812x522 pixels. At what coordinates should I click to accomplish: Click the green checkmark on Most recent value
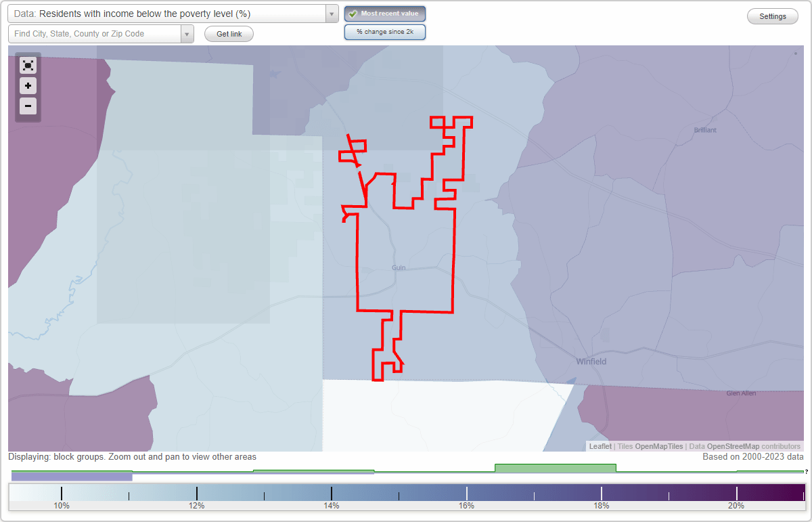click(x=353, y=13)
